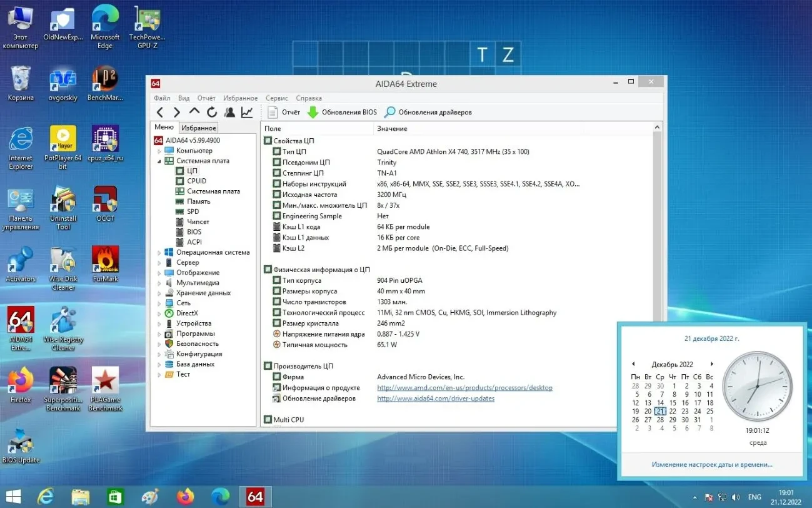Go to next month in the calendar
Screen dimensions: 812x508
point(712,363)
